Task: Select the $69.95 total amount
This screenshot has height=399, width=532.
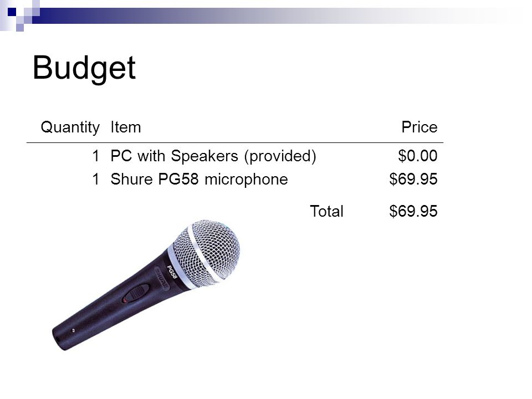Action: [413, 211]
